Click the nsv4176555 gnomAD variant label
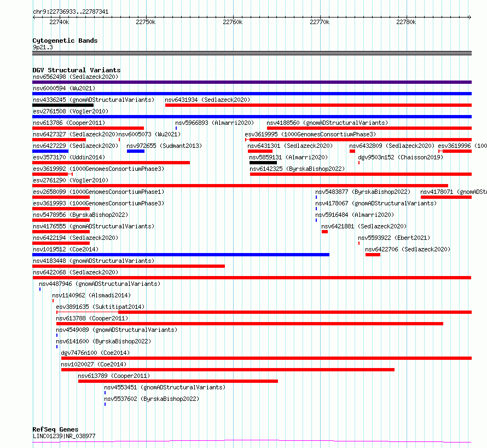 (94, 226)
